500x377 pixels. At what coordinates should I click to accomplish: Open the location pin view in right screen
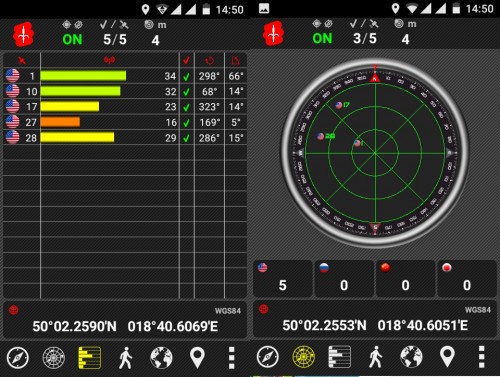coord(447,357)
